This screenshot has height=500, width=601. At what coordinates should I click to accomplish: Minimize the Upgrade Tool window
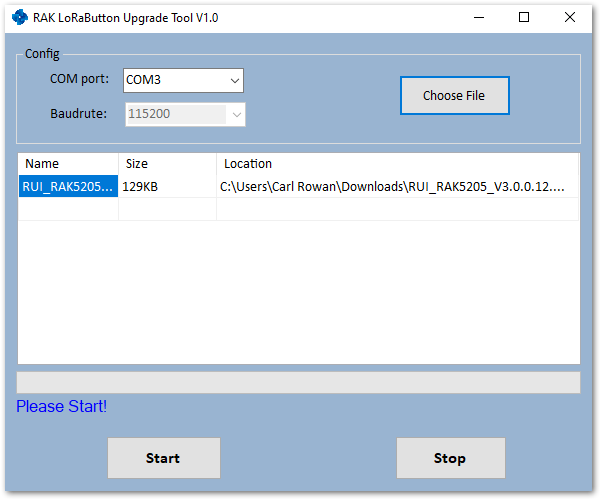tap(479, 17)
